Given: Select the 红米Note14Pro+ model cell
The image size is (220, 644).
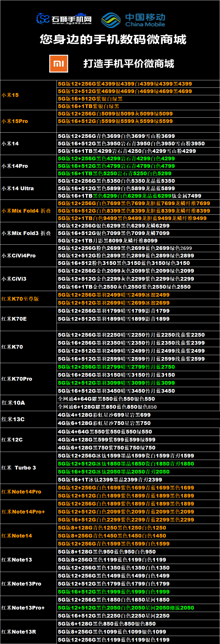Looking at the screenshot, I should coord(29,512).
